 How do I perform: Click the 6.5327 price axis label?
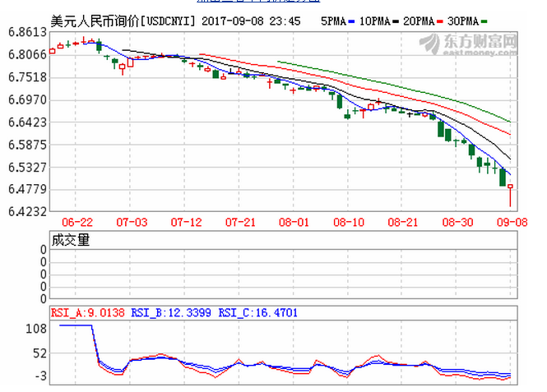click(28, 168)
